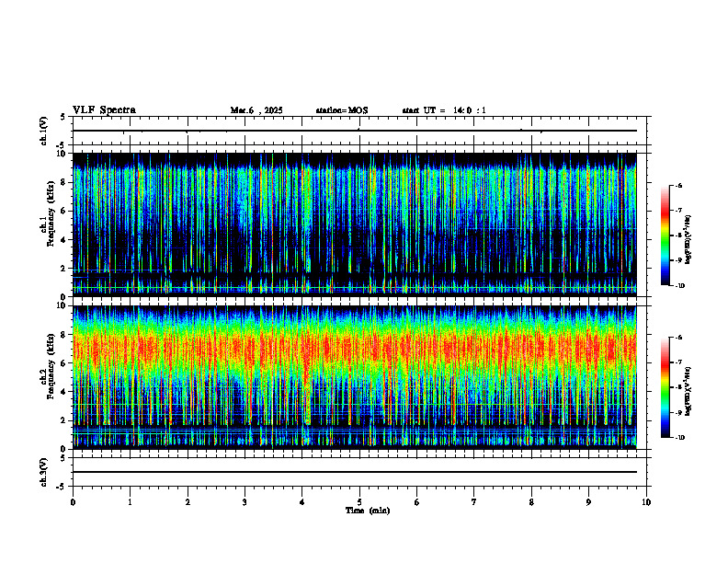Click the time axis tick label "10"

(x=646, y=502)
